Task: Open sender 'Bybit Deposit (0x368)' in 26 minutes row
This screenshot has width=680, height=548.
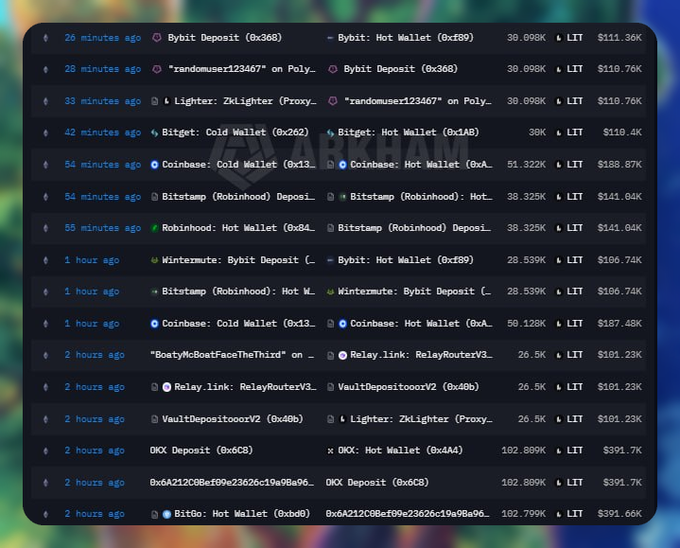Action: click(225, 38)
